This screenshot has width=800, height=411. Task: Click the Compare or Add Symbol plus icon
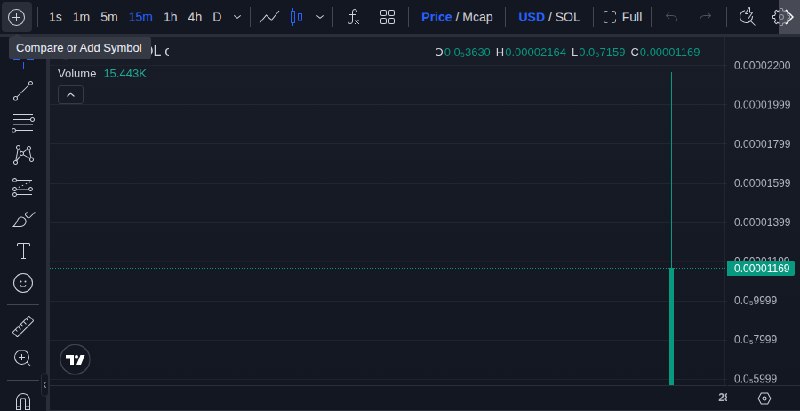pyautogui.click(x=16, y=17)
